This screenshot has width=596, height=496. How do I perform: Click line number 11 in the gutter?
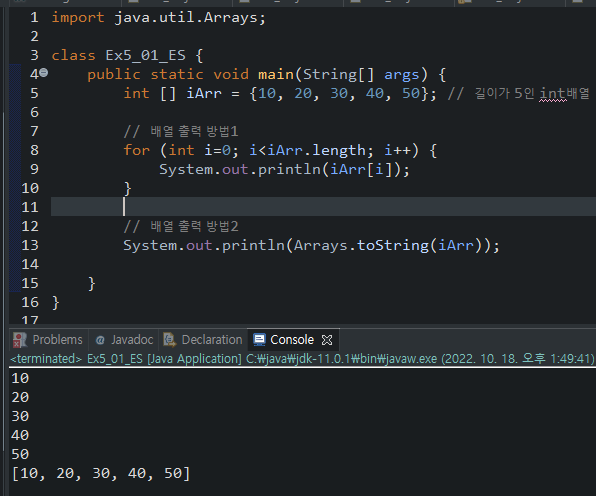(30, 207)
